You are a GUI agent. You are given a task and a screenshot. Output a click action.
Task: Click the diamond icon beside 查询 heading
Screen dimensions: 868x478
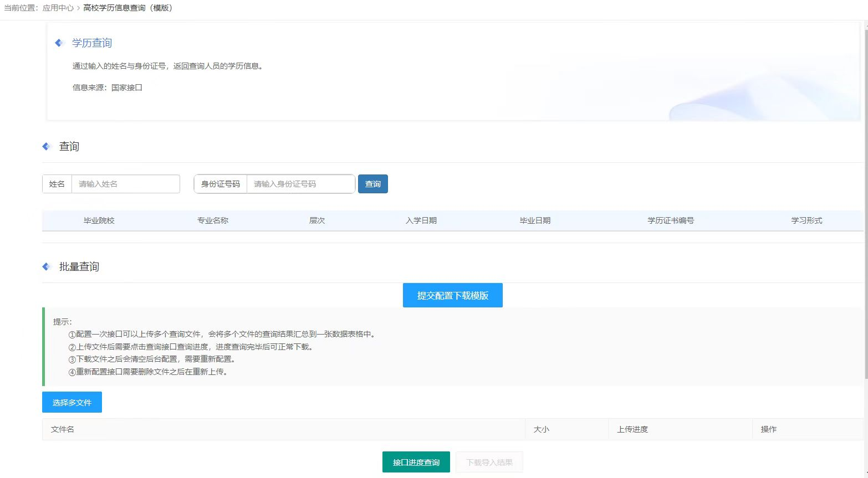click(47, 146)
